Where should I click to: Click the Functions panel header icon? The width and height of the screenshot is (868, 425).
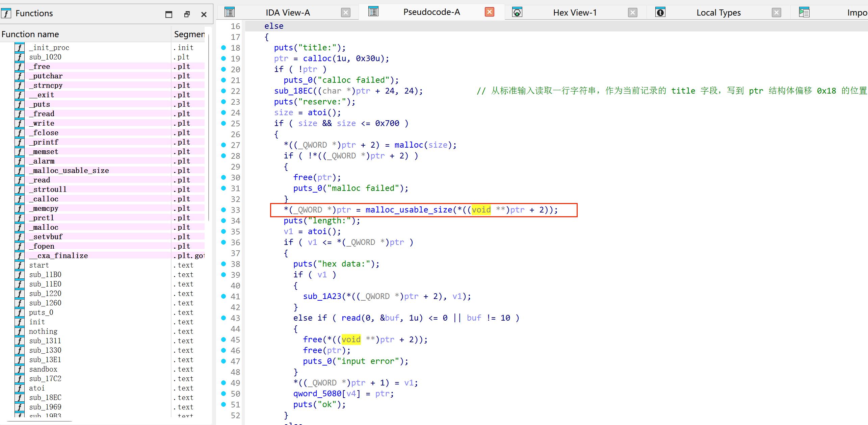[6, 13]
